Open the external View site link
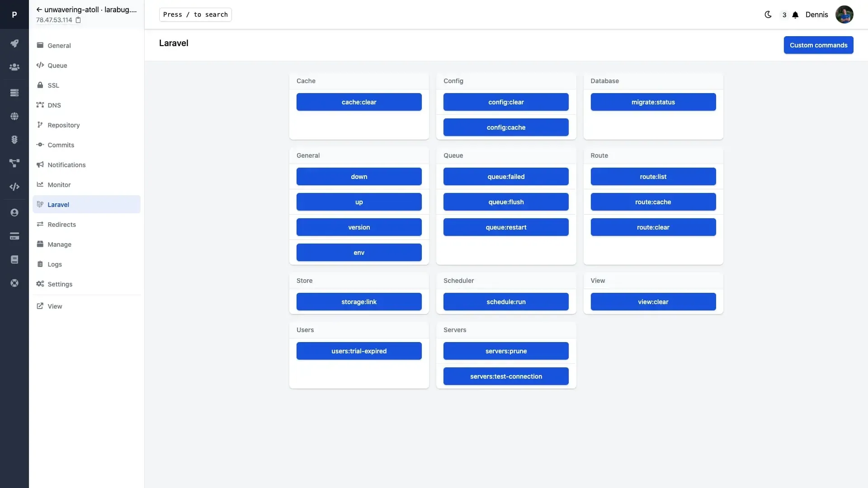The width and height of the screenshot is (868, 488). (55, 306)
